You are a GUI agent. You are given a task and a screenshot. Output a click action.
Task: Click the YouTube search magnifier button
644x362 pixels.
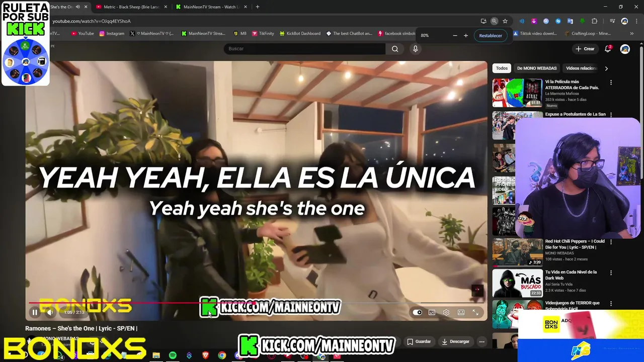(x=395, y=49)
